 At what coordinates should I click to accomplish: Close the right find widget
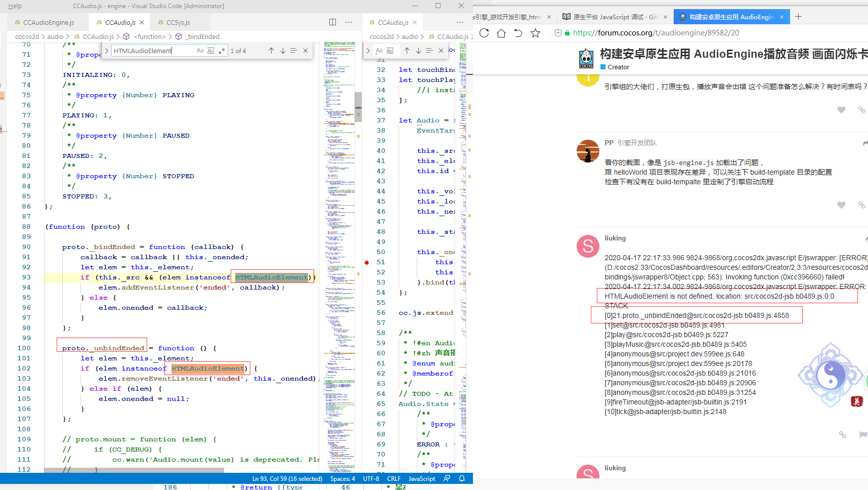pyautogui.click(x=441, y=51)
